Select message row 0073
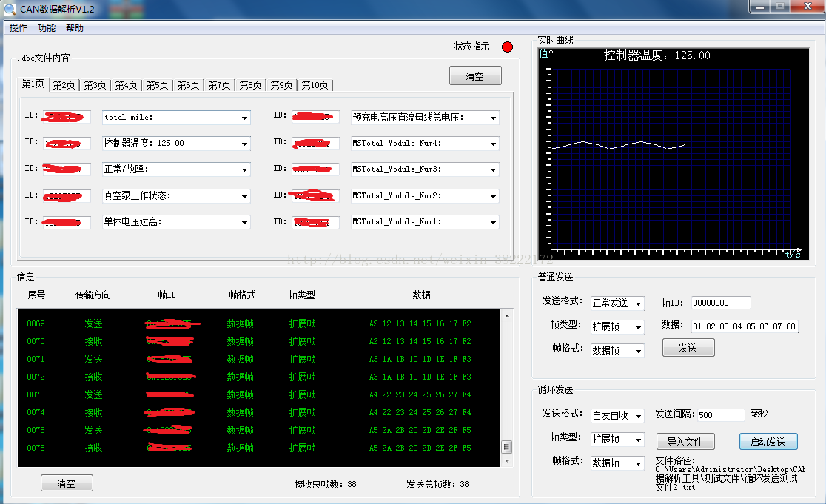 [x=258, y=394]
